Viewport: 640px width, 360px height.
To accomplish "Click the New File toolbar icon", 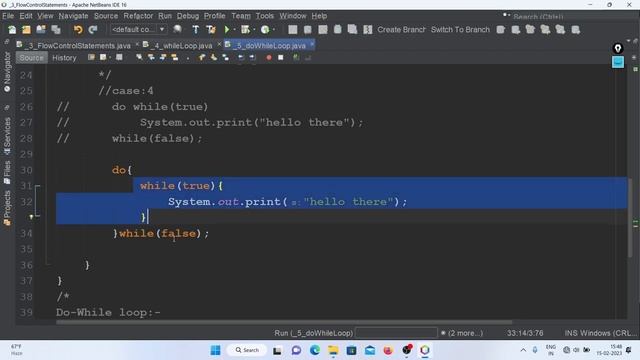I will coord(12,29).
